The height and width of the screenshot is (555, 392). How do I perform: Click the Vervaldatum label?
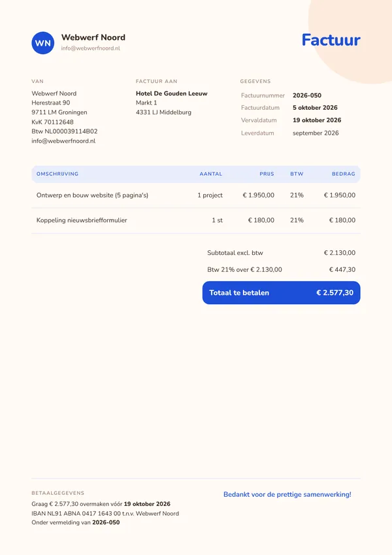[x=259, y=120]
